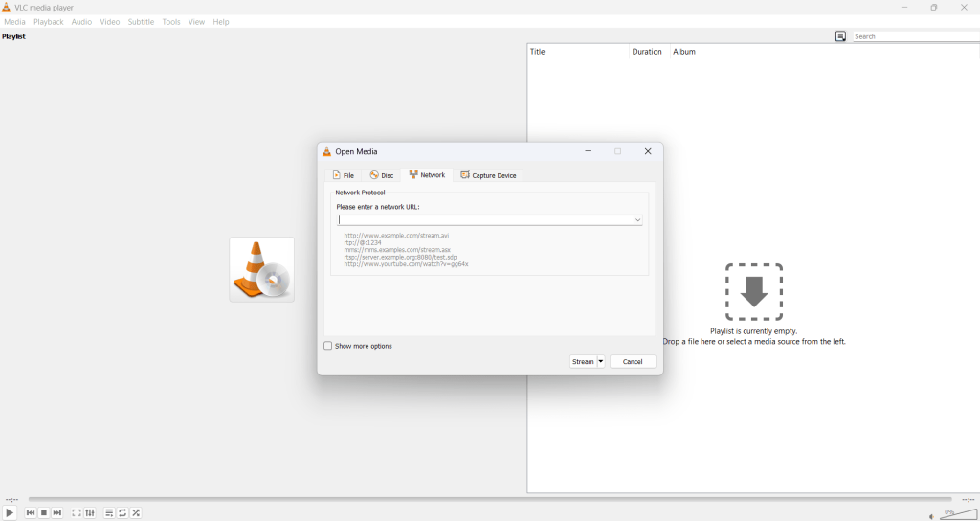Click the VLC cone icon in main title bar
The image size is (980, 521).
tap(7, 8)
